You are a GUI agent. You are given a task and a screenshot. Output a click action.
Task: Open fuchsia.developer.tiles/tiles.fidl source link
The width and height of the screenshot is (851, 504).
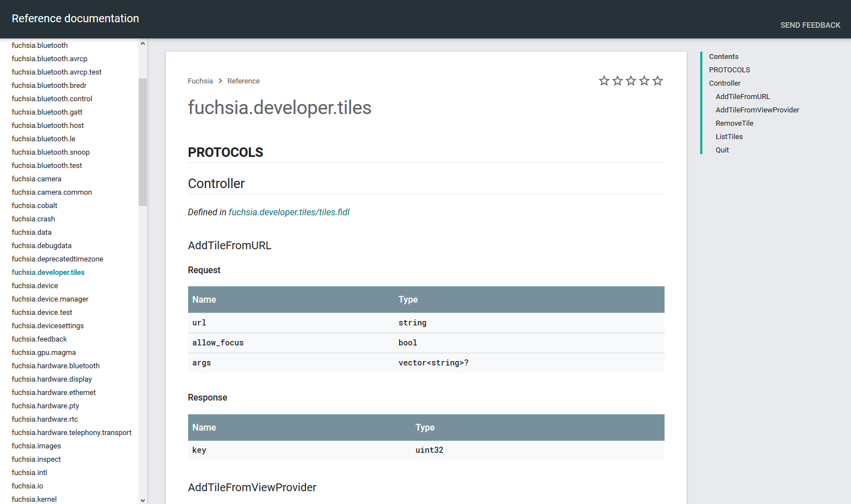[289, 212]
